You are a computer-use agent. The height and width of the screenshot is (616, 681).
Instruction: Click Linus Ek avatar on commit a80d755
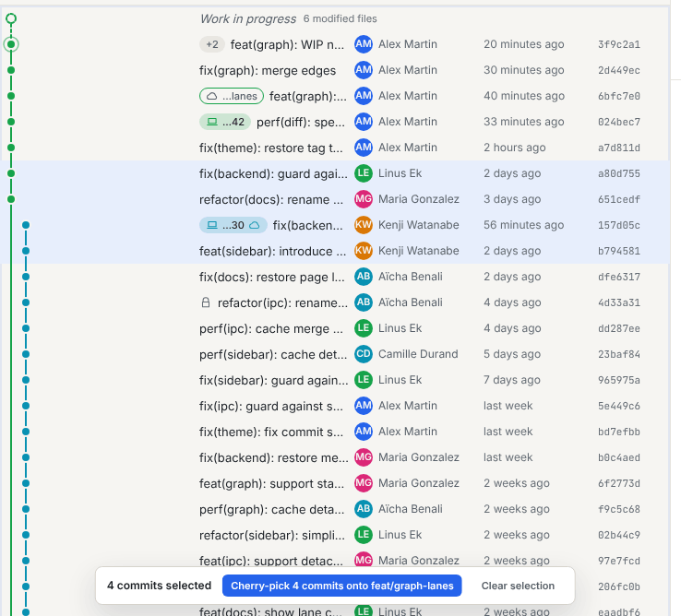tap(364, 173)
